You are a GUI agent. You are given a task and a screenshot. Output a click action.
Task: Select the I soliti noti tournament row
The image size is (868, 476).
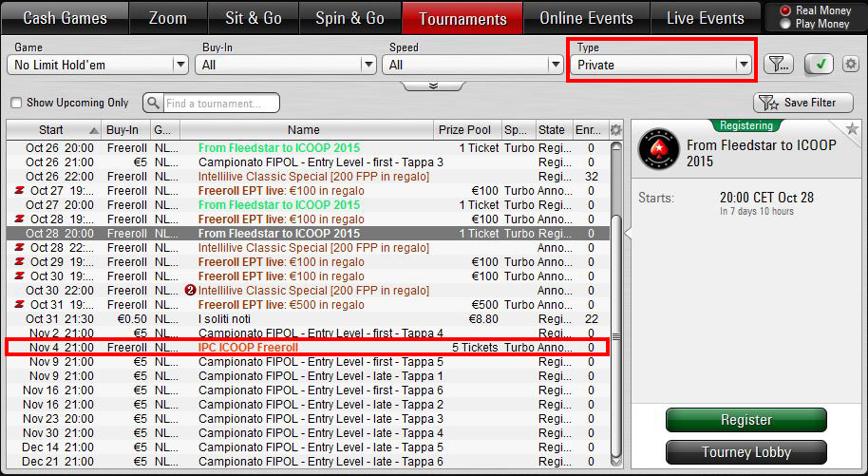click(x=308, y=319)
